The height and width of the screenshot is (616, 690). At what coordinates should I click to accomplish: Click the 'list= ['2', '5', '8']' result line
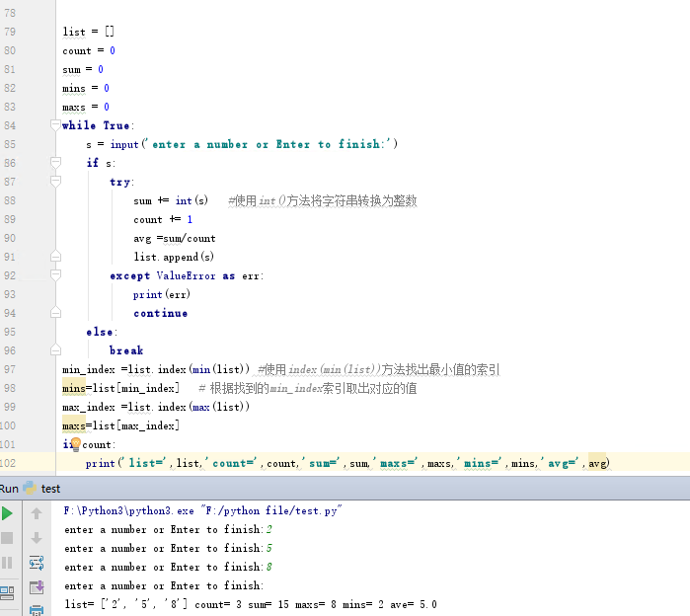point(251,604)
